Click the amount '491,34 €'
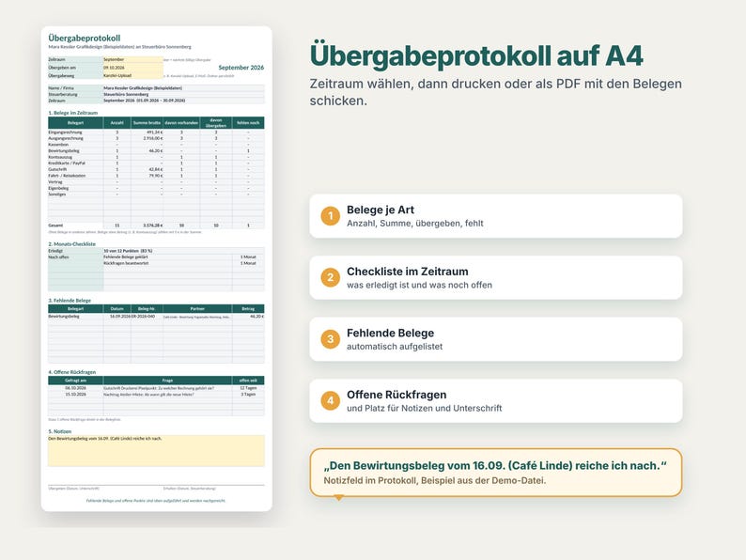The height and width of the screenshot is (560, 746). coord(154,132)
